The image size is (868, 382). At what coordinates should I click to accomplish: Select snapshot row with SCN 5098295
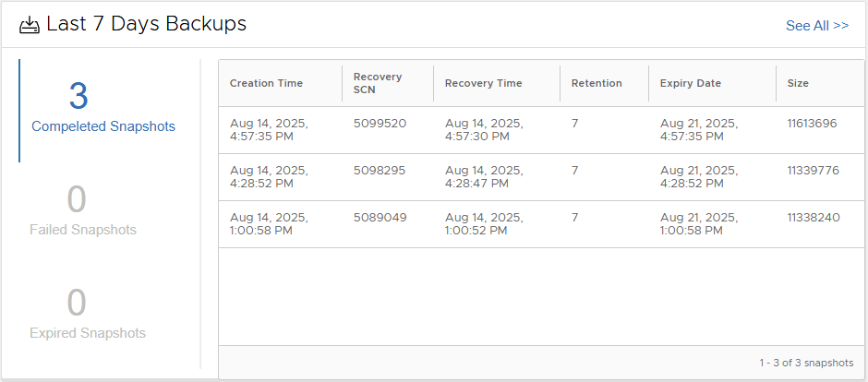click(380, 171)
